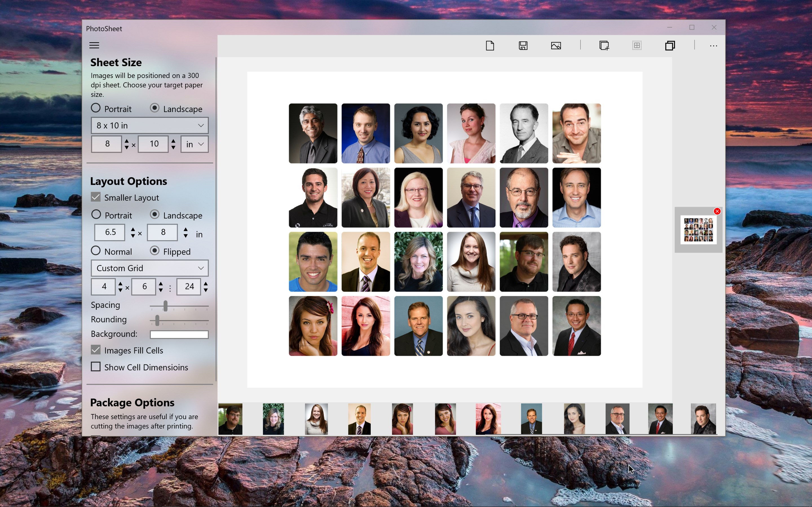Click the save floppy disk icon
Image resolution: width=812 pixels, height=507 pixels.
point(523,46)
